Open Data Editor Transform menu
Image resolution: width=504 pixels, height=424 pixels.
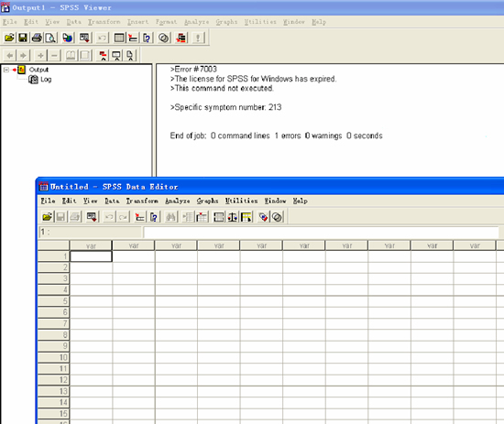click(142, 201)
